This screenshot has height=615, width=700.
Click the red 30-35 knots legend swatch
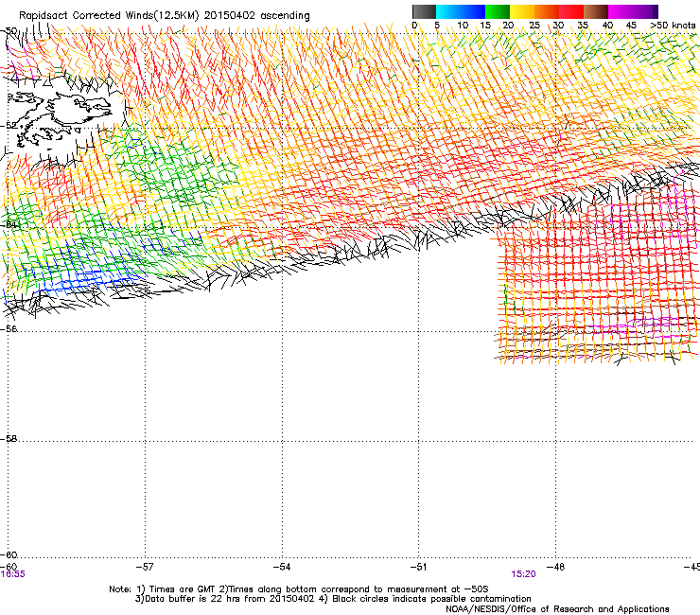pos(571,11)
